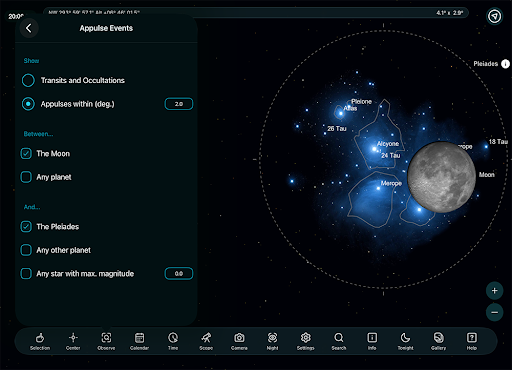
Task: Select Transits and Occultations option
Action: [x=28, y=80]
